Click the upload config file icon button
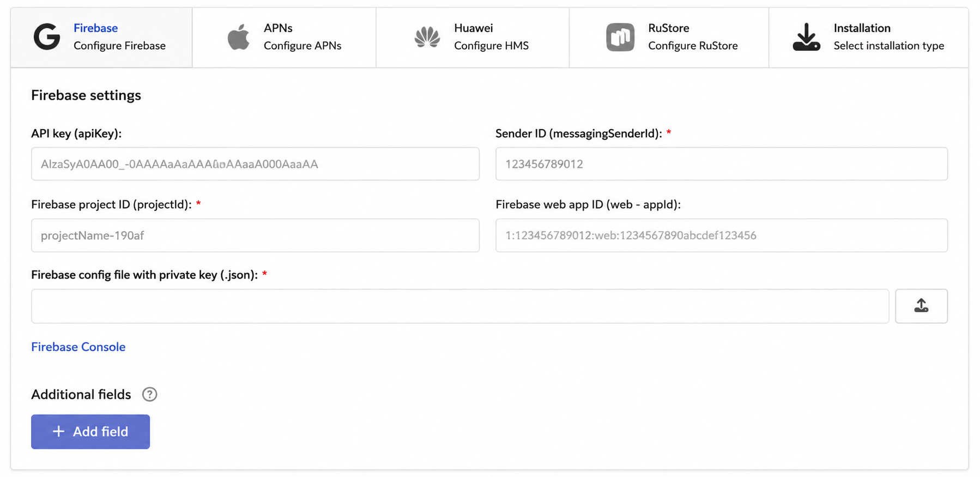The width and height of the screenshot is (980, 477). pyautogui.click(x=921, y=306)
